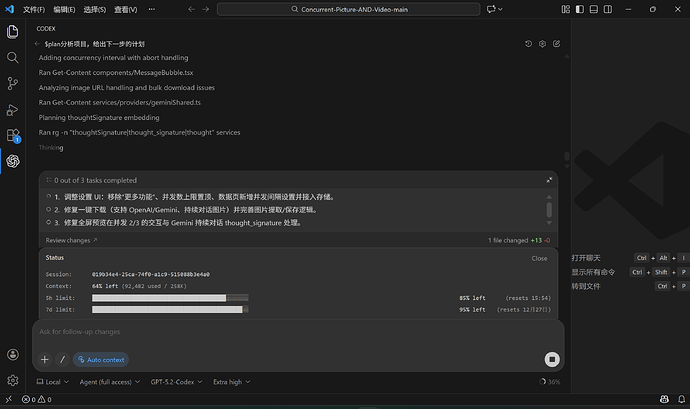Click the 7d limit usage bar
The height and width of the screenshot is (409, 690).
tap(170, 310)
